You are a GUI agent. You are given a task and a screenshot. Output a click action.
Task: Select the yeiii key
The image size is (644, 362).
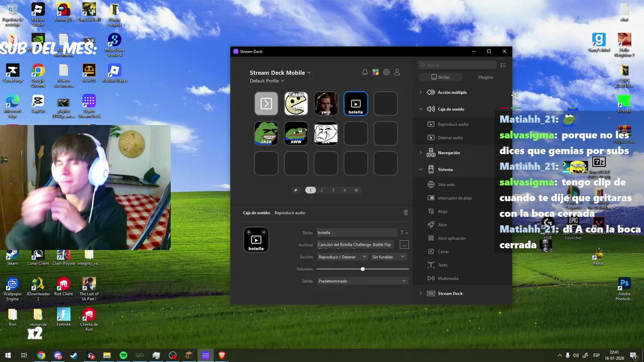click(326, 104)
